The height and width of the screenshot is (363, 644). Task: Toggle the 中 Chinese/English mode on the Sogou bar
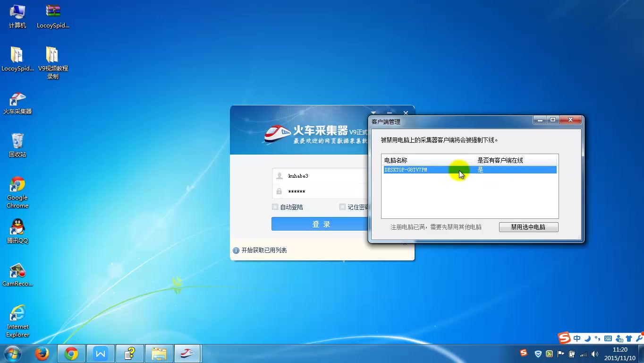click(577, 338)
